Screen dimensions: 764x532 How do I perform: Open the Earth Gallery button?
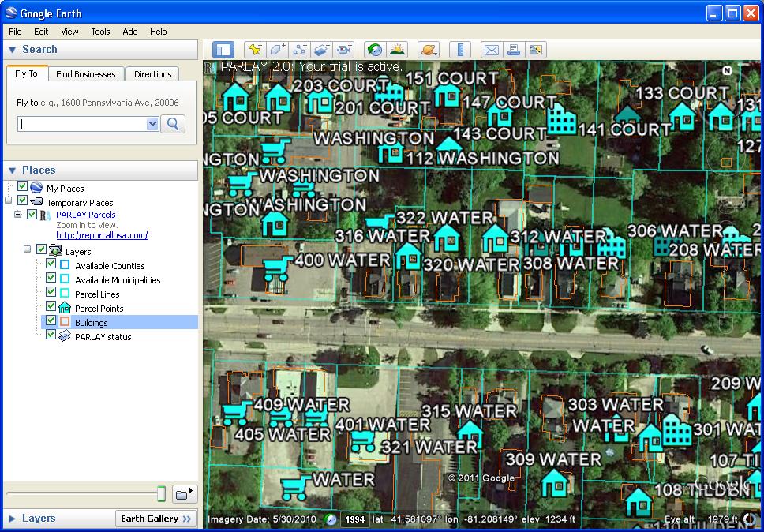tap(156, 519)
